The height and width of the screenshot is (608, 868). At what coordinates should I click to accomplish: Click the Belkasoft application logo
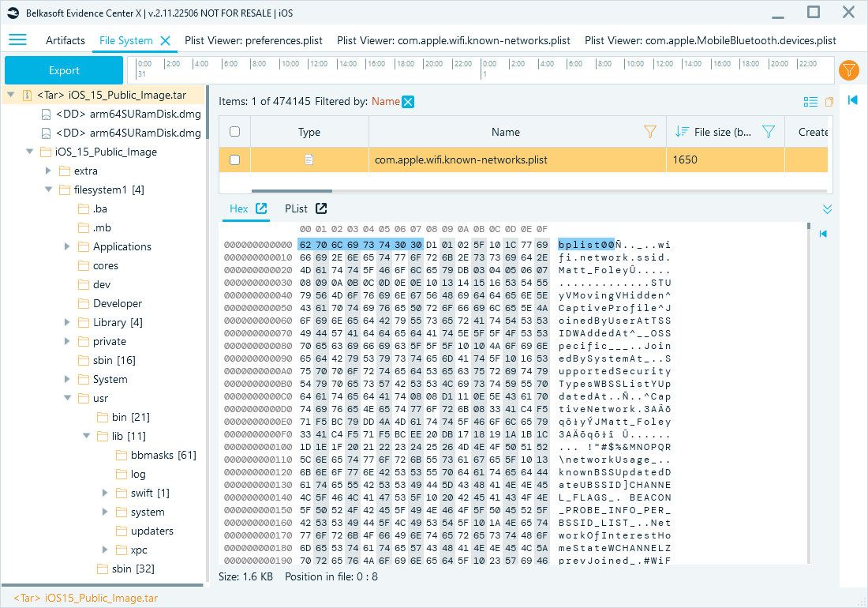(x=13, y=13)
